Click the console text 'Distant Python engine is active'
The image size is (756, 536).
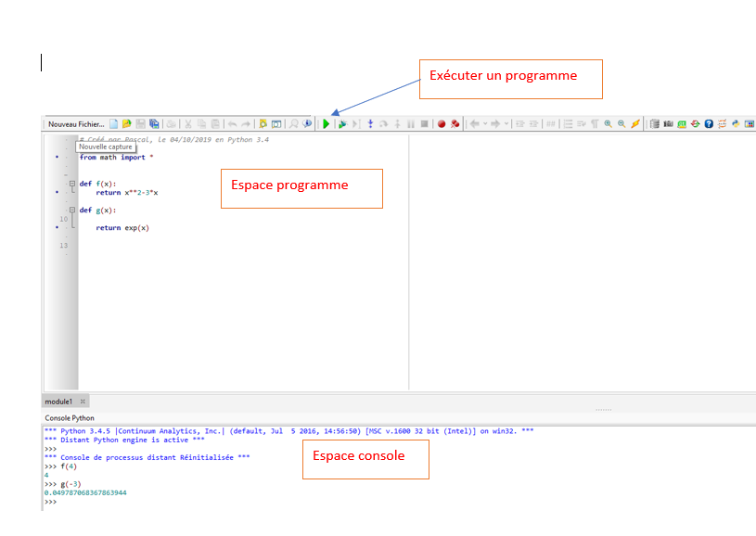tap(124, 440)
